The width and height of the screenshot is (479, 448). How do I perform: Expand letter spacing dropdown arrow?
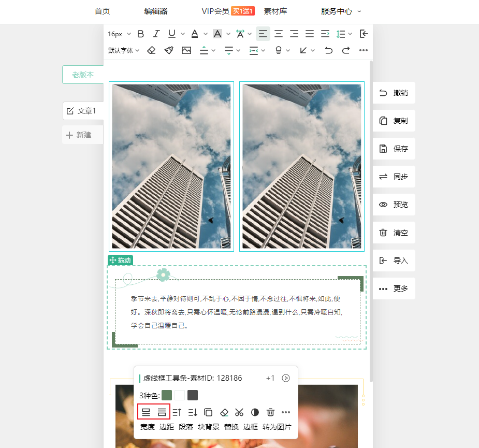[250, 34]
